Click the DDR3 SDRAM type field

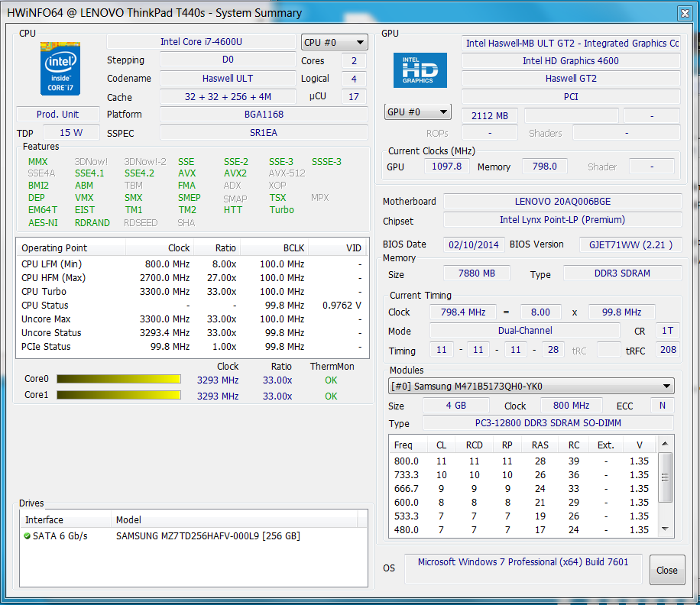pyautogui.click(x=622, y=273)
